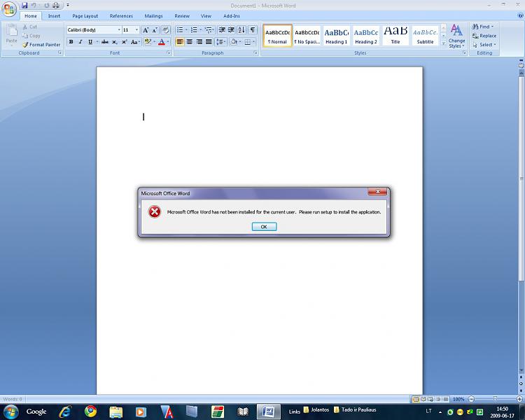Switch to the View ribbon tab

[x=206, y=15]
